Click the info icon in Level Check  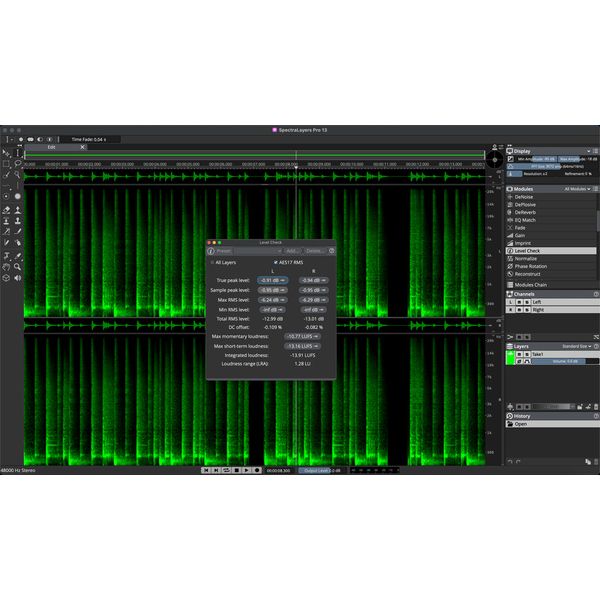pos(211,251)
